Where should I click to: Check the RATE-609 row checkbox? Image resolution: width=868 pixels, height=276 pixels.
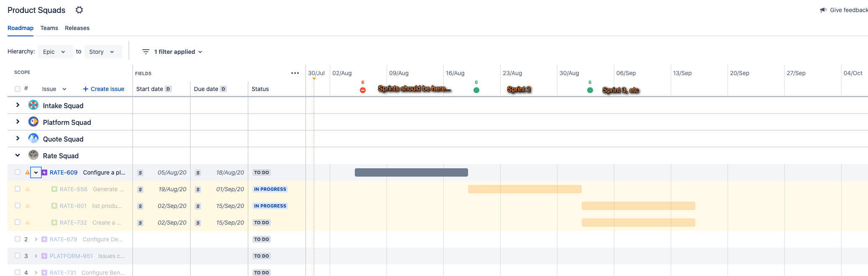coord(18,172)
